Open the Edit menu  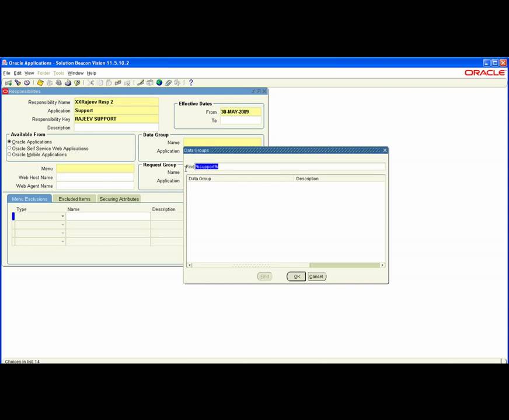pyautogui.click(x=18, y=73)
